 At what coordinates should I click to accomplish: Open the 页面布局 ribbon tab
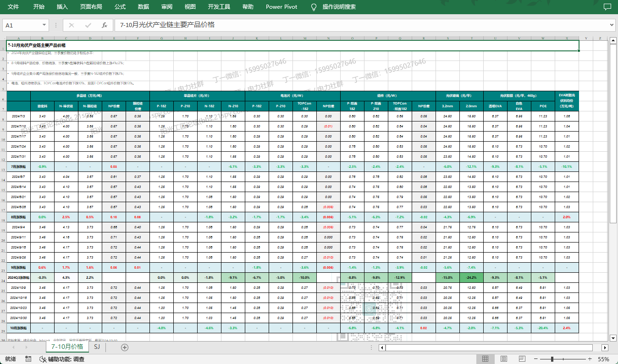[91, 7]
